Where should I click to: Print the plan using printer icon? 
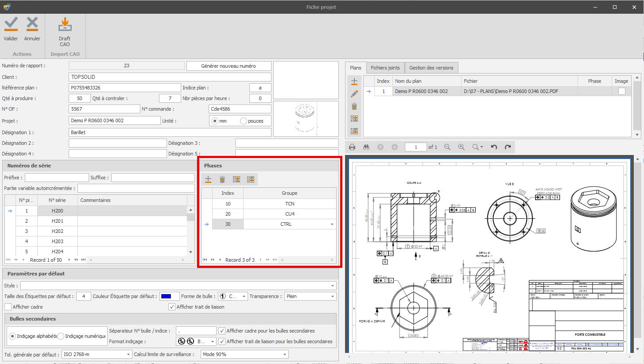[x=352, y=147]
